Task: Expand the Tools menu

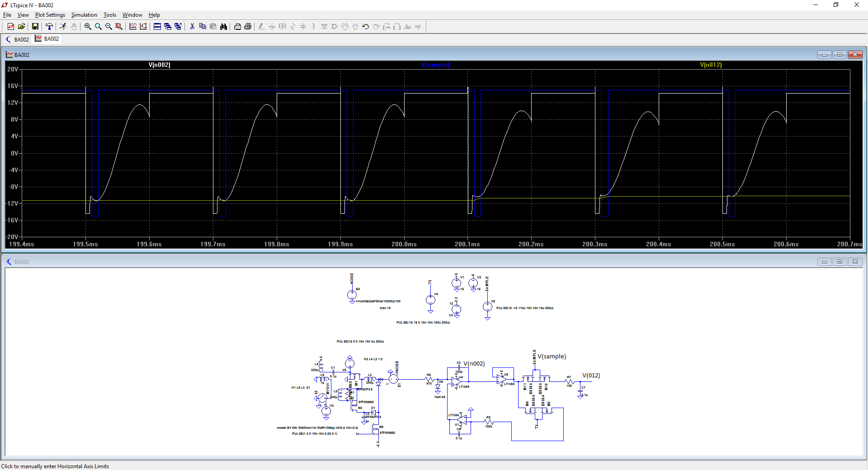Action: [x=110, y=15]
